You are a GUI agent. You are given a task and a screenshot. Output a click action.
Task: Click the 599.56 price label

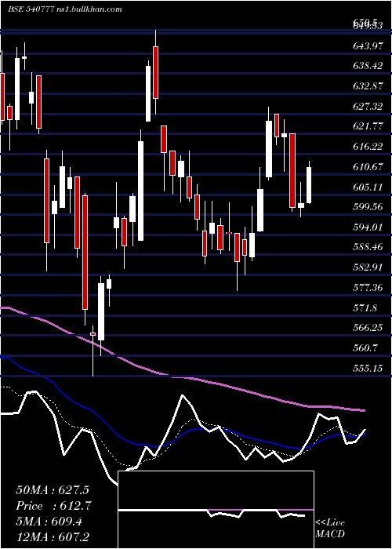pos(368,207)
